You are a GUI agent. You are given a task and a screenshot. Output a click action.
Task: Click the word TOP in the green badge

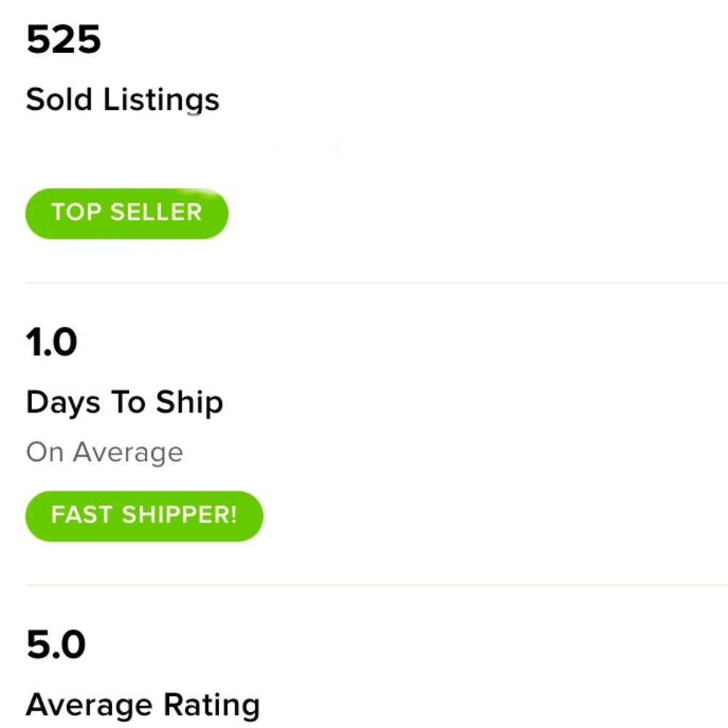[x=76, y=212]
